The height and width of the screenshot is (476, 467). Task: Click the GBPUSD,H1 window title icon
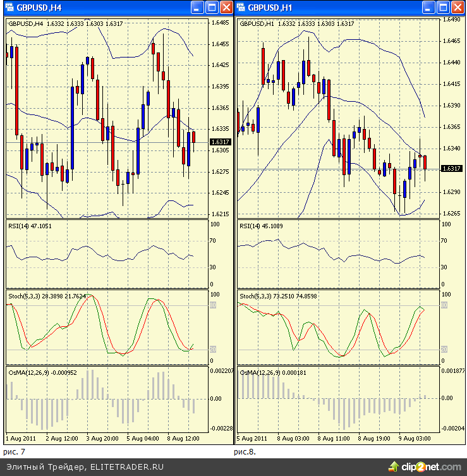[x=241, y=8]
